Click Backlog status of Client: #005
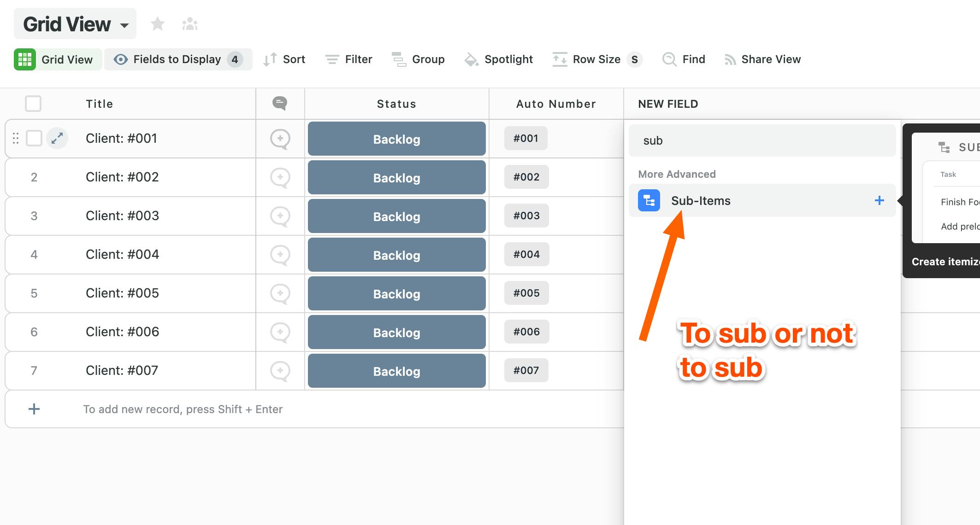The height and width of the screenshot is (525, 980). coord(396,294)
